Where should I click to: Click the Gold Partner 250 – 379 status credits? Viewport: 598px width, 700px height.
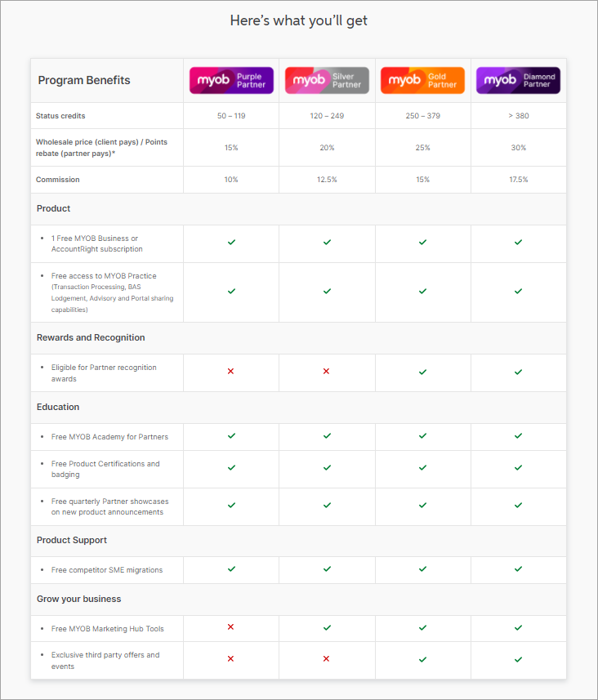(x=422, y=116)
